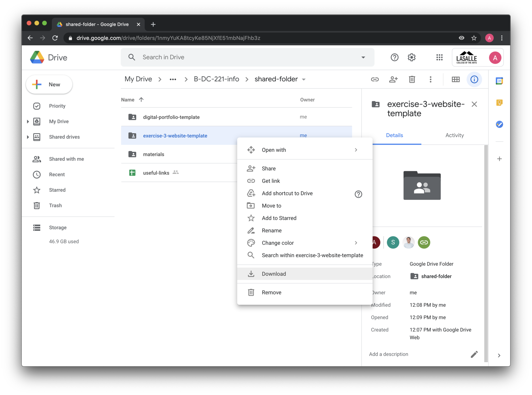Viewport: 532px width, 395px height.
Task: Click the LASALLE college logo
Action: [x=467, y=57]
